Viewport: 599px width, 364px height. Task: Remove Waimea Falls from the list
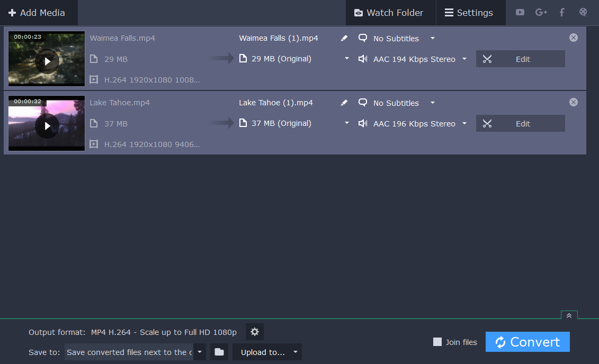[573, 38]
